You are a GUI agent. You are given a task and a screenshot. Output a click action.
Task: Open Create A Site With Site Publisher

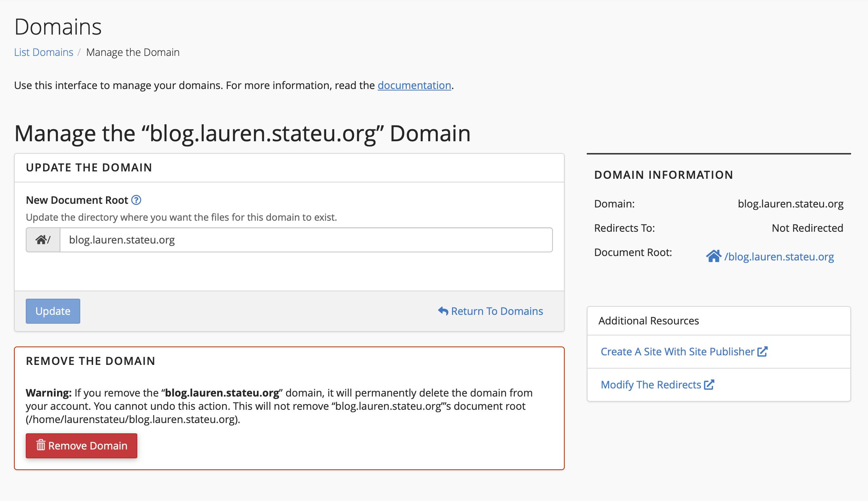[684, 352]
